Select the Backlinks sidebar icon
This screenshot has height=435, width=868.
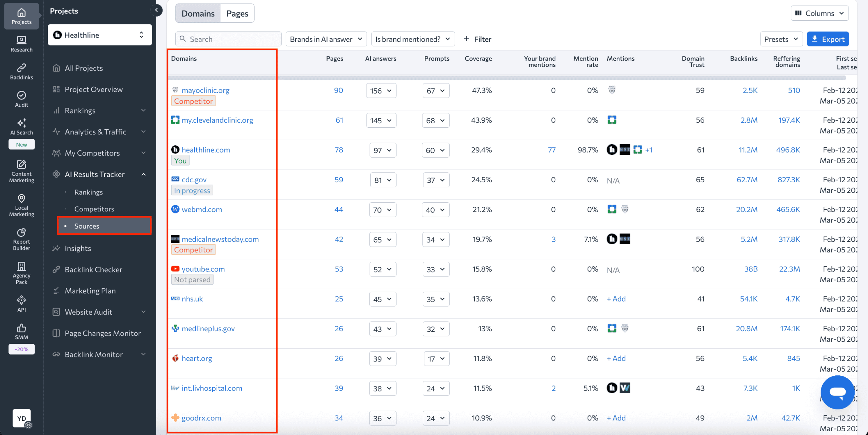(x=21, y=71)
